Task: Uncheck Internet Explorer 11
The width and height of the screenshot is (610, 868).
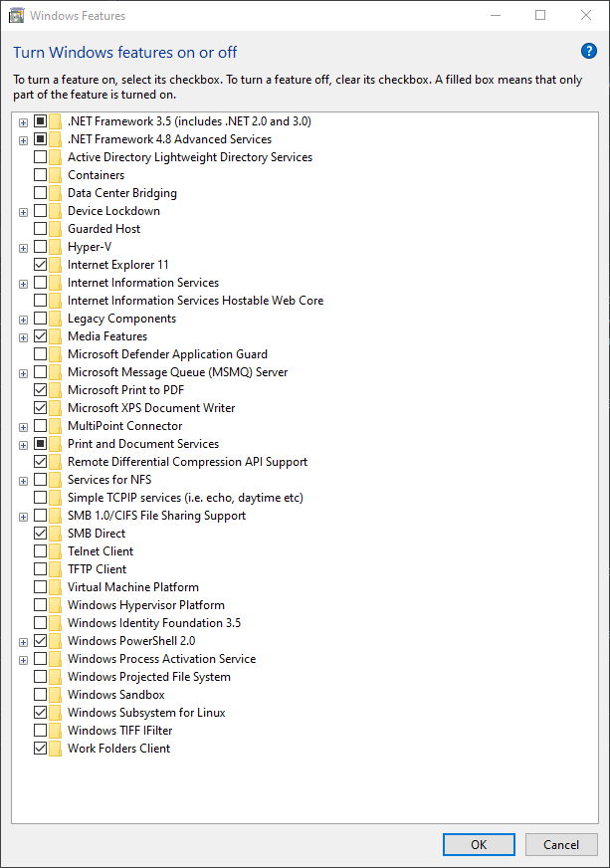Action: [40, 264]
